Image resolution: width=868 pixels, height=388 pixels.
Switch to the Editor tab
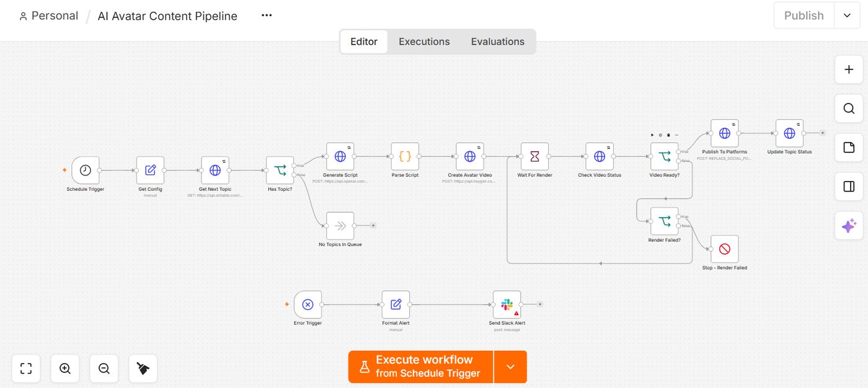pyautogui.click(x=364, y=42)
